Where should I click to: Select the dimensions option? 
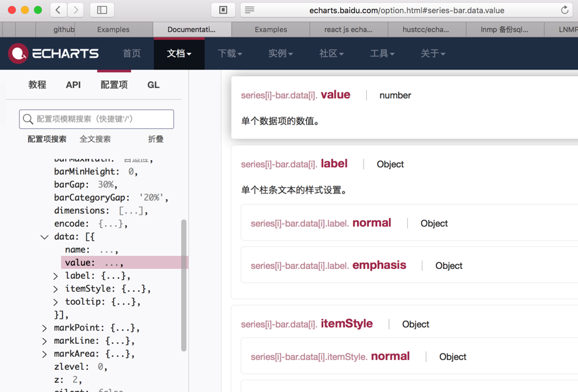(101, 211)
